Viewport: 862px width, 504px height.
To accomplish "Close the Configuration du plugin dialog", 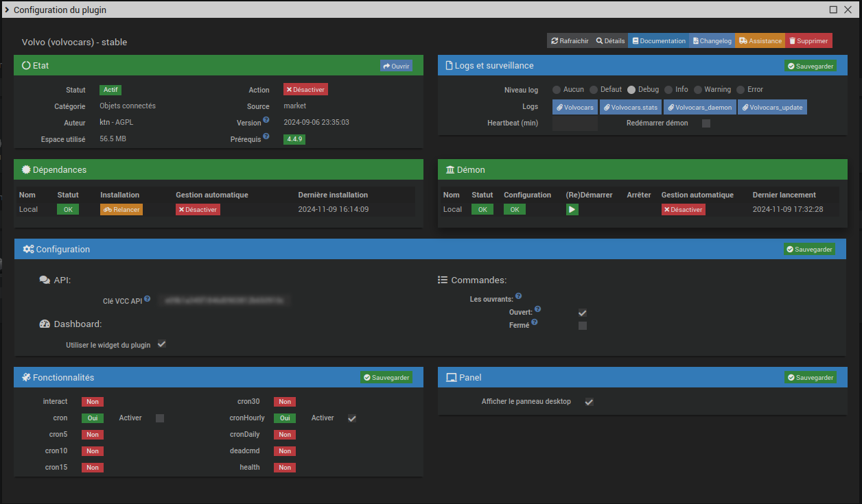I will tap(848, 10).
